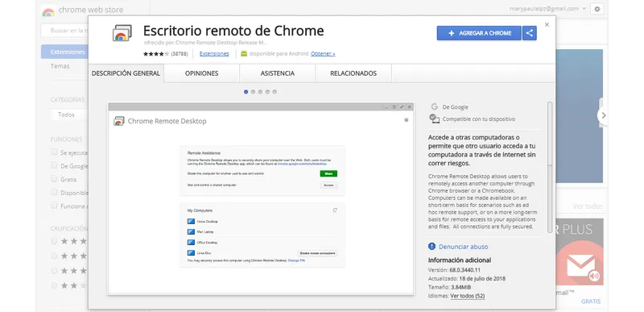The height and width of the screenshot is (312, 644).
Task: Click the review count (38788)
Action: click(180, 54)
